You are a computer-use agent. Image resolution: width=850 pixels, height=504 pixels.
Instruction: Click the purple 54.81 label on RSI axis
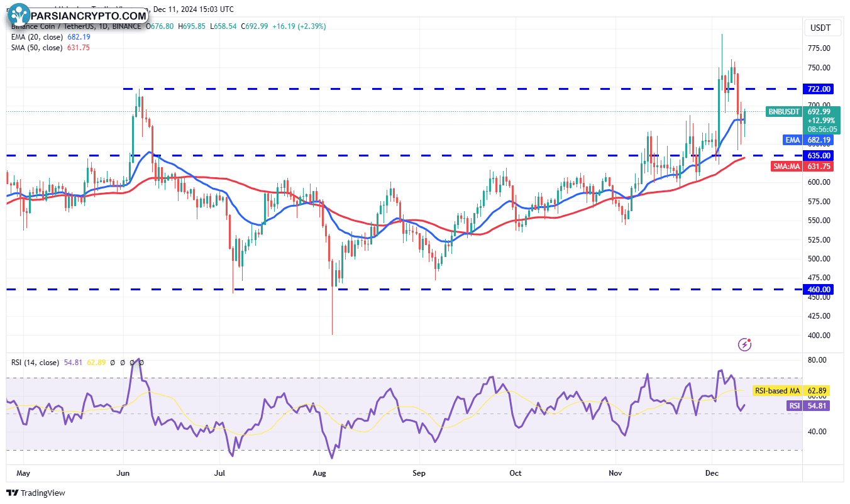pos(817,406)
